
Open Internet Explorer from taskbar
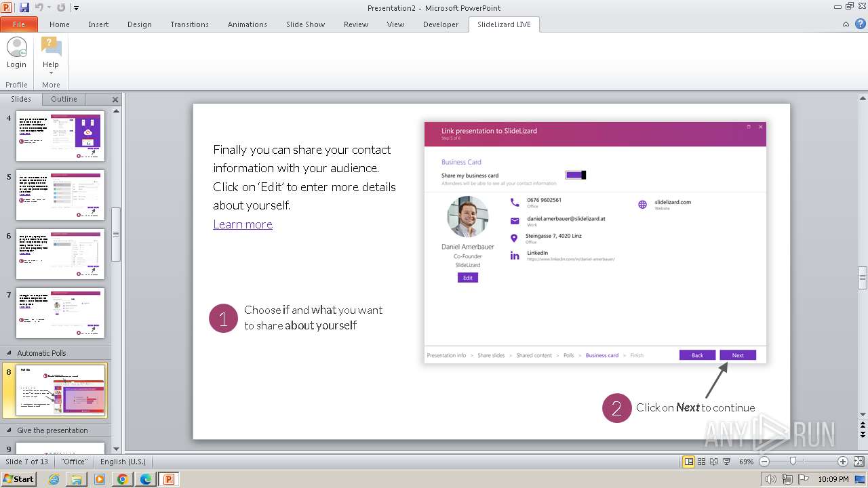(x=54, y=479)
